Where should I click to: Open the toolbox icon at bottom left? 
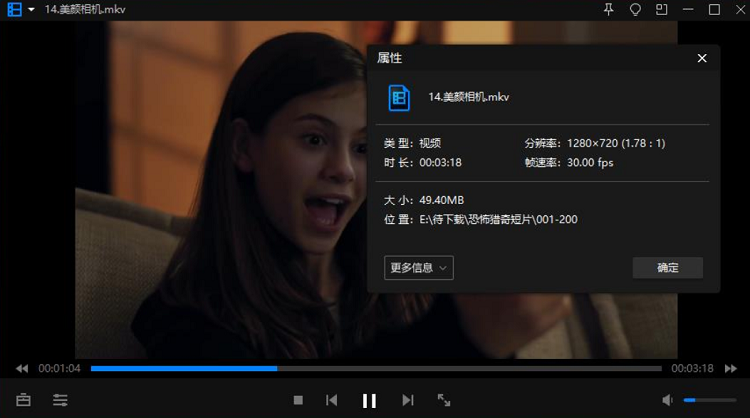(x=23, y=400)
